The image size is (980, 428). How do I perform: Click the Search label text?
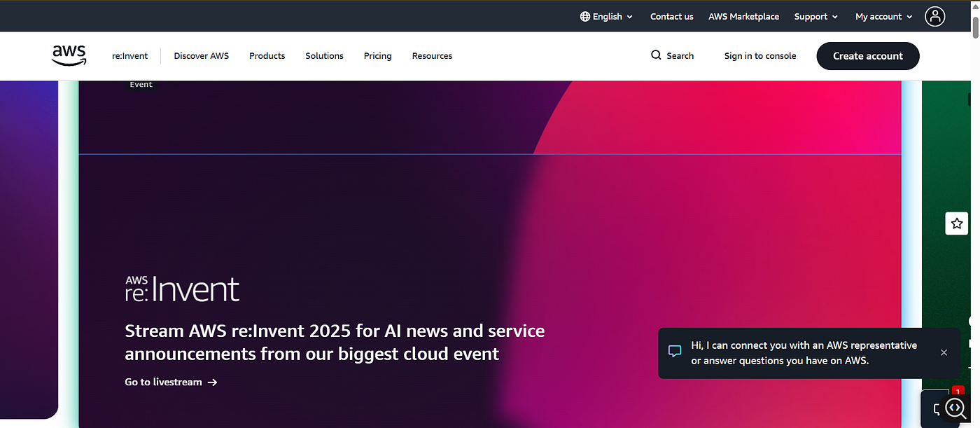[x=680, y=55]
